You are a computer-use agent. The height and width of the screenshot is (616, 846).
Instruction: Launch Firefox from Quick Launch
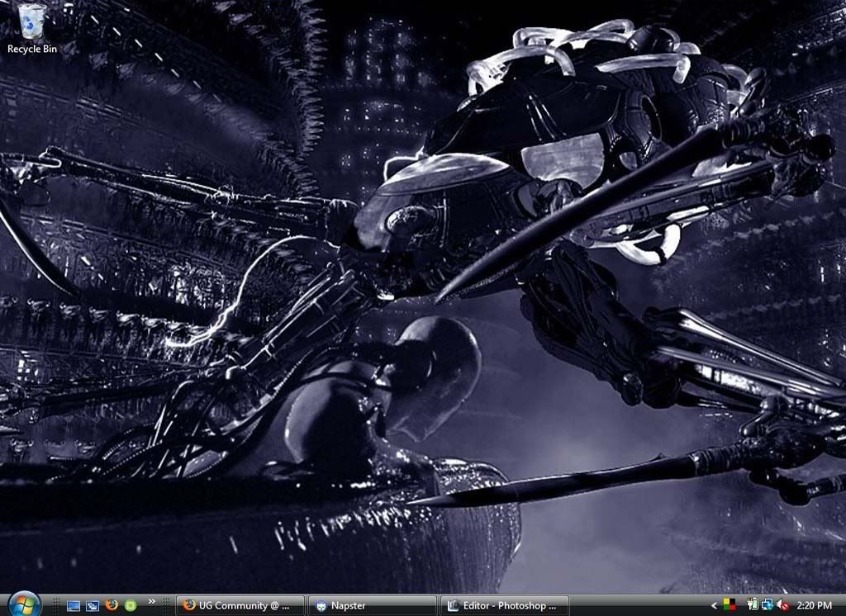[112, 605]
